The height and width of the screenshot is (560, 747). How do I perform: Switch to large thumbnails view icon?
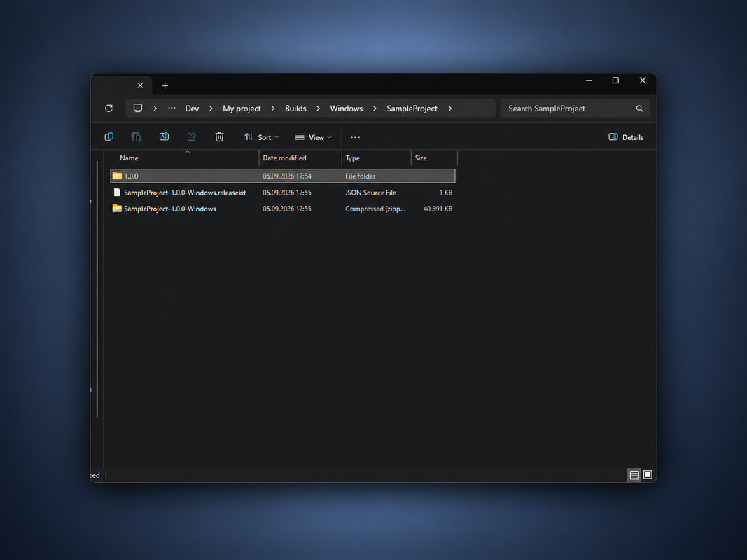tap(648, 475)
